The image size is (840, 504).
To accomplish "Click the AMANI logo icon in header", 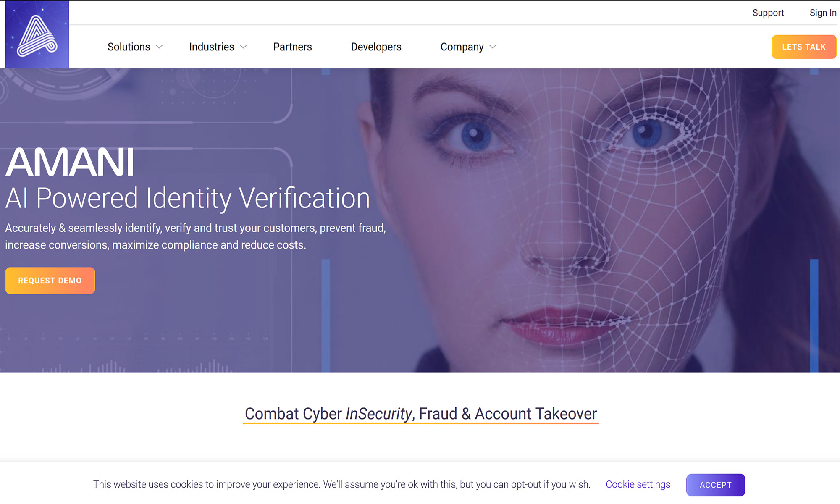I will (36, 34).
